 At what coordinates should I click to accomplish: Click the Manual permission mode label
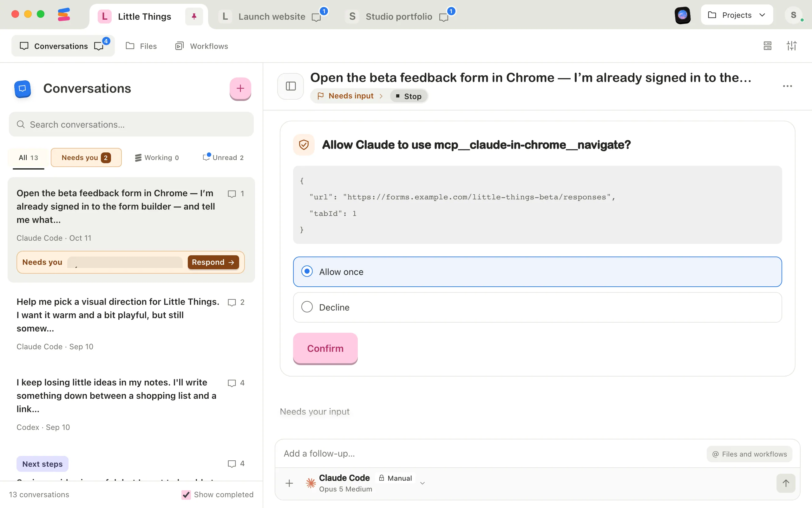(x=396, y=478)
